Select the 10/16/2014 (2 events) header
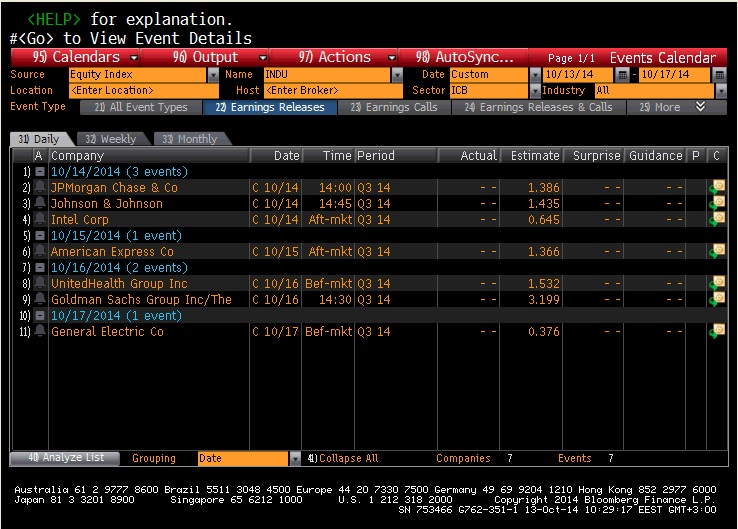The image size is (738, 529). [x=119, y=268]
